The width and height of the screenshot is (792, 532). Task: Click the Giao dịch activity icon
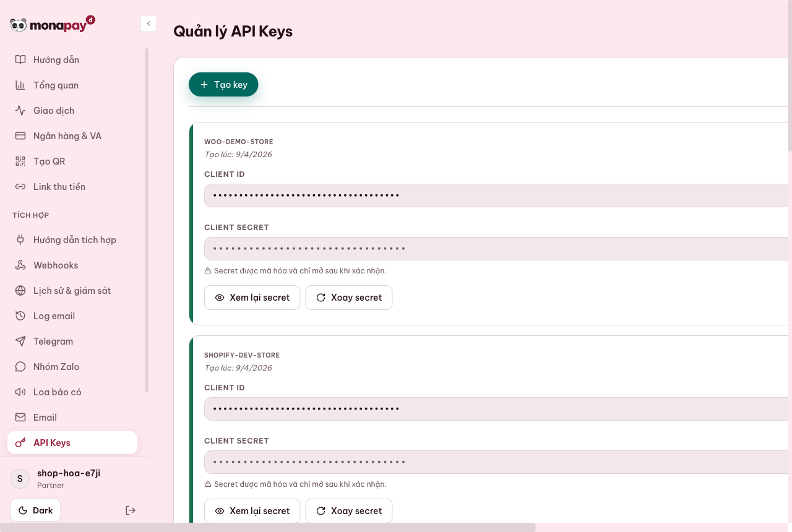click(x=20, y=111)
